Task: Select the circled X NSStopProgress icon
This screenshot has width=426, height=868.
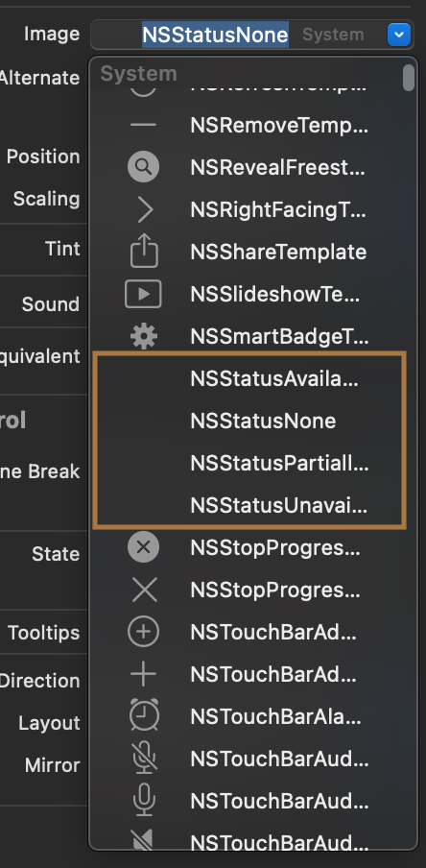Action: [x=143, y=547]
